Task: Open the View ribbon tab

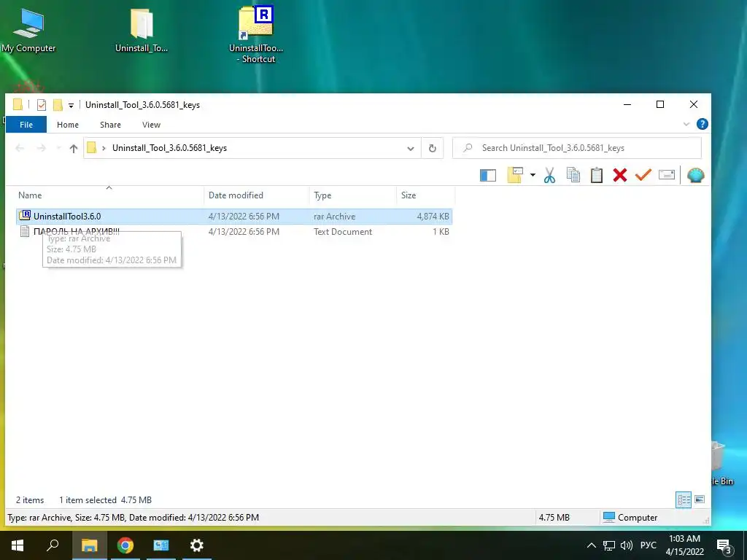Action: click(x=151, y=125)
